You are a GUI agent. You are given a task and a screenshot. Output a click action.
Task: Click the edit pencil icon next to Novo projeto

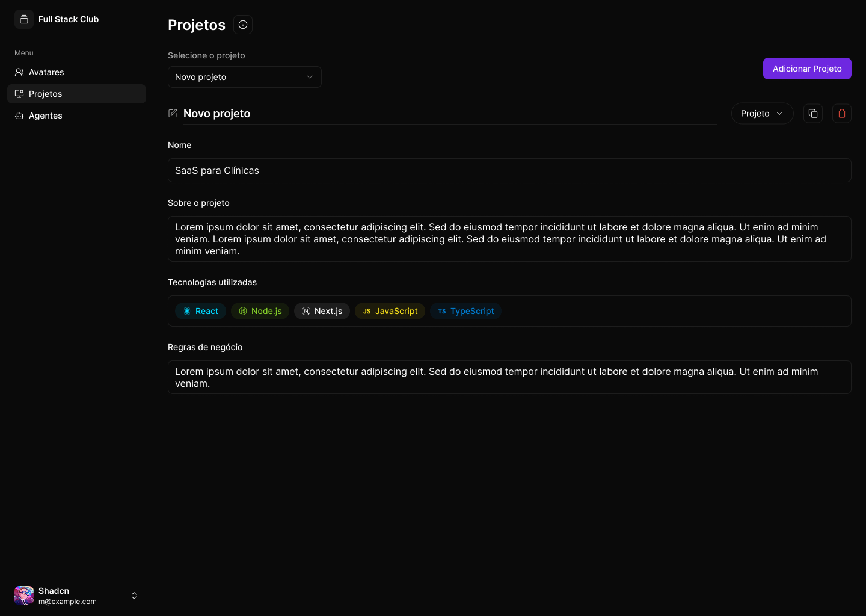tap(173, 114)
